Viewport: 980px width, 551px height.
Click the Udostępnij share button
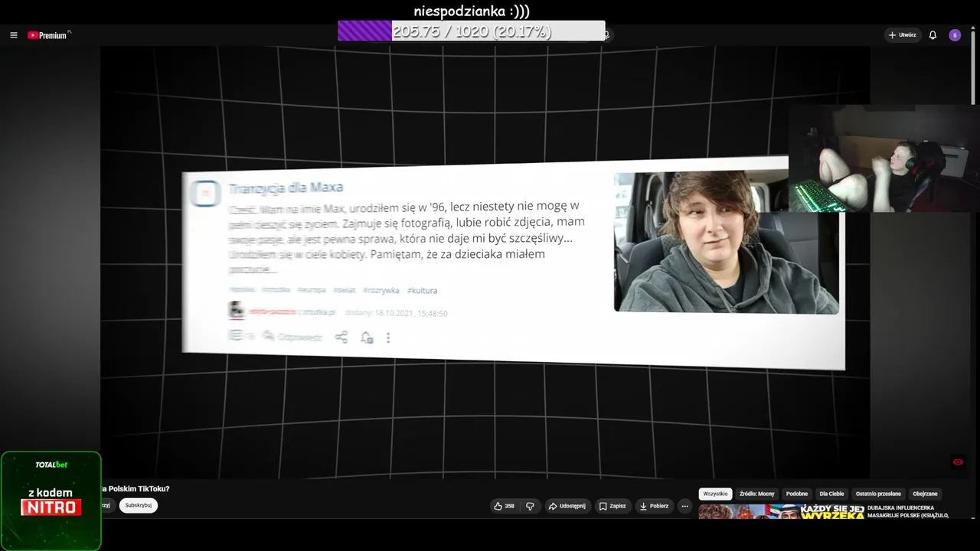pos(567,506)
